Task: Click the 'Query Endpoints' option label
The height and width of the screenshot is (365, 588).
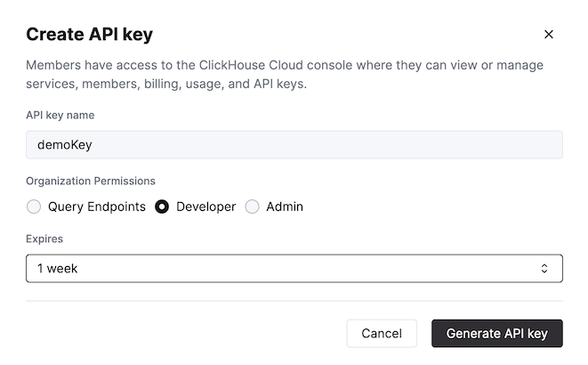Action: coord(96,207)
